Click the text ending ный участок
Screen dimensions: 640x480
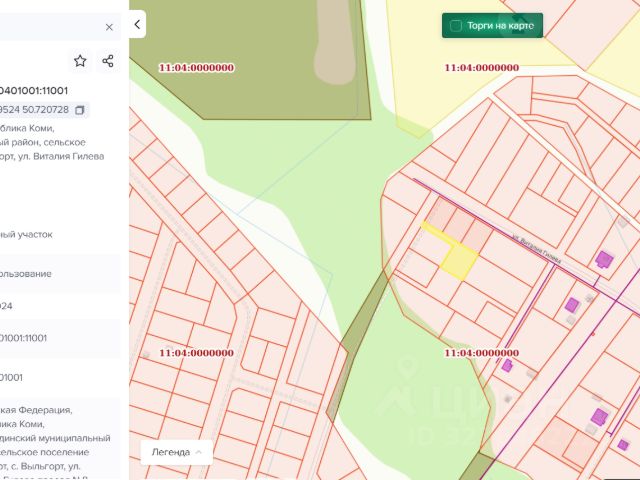coord(26,235)
